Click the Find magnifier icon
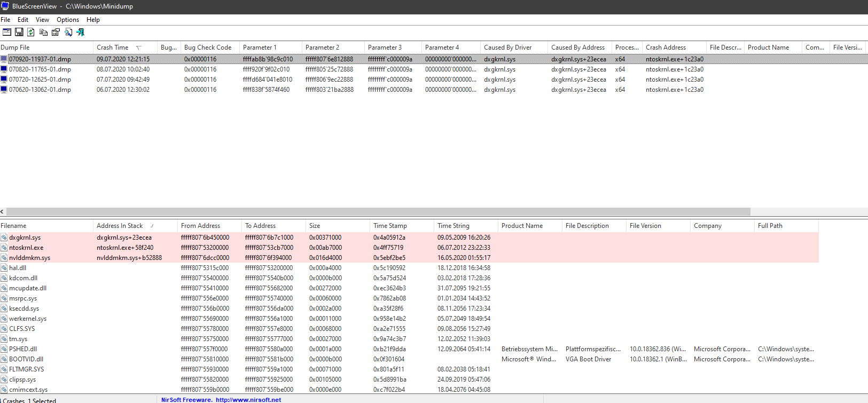This screenshot has height=403, width=868. tap(68, 32)
